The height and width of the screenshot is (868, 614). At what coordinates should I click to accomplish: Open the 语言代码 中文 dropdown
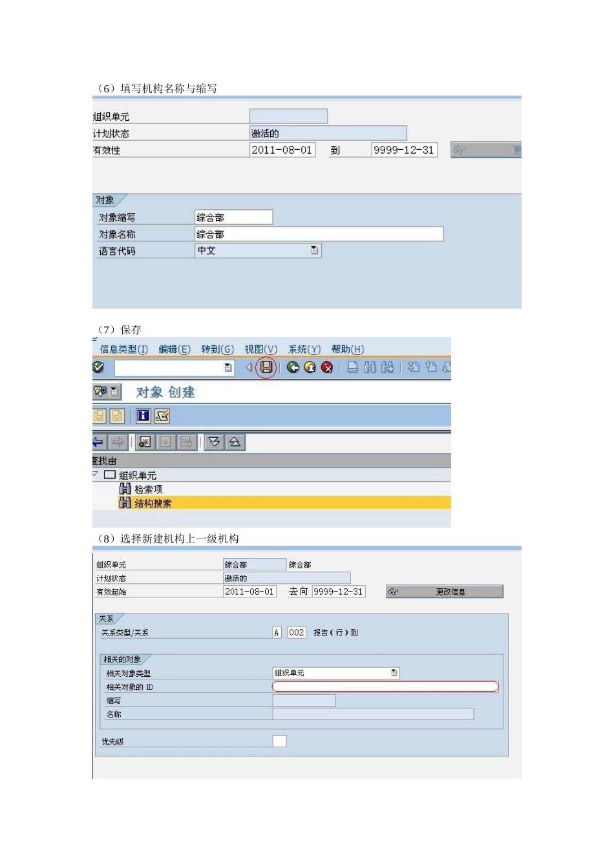click(x=315, y=251)
